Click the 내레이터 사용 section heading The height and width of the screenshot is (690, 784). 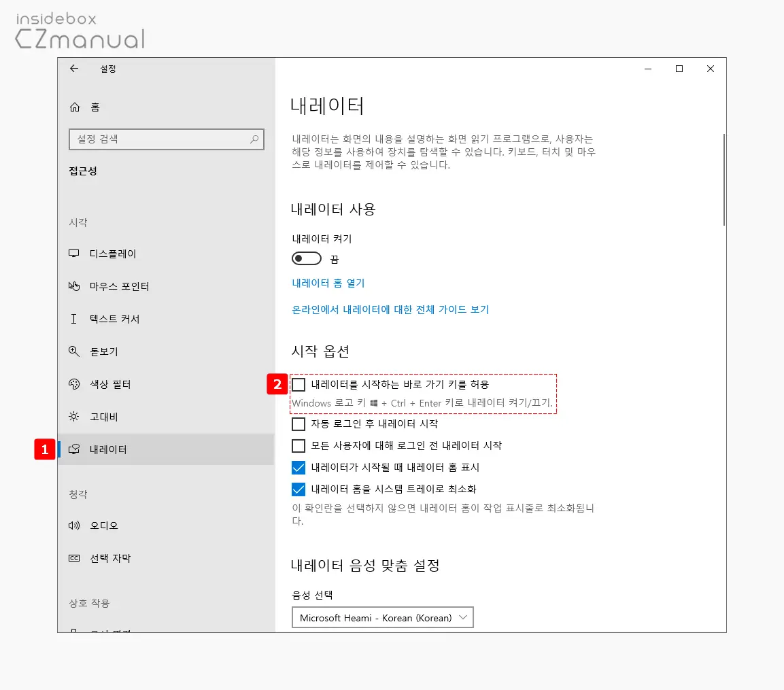[333, 209]
